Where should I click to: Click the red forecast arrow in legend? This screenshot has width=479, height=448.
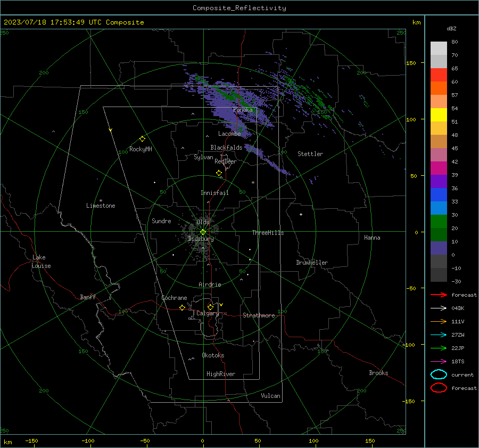pyautogui.click(x=439, y=295)
